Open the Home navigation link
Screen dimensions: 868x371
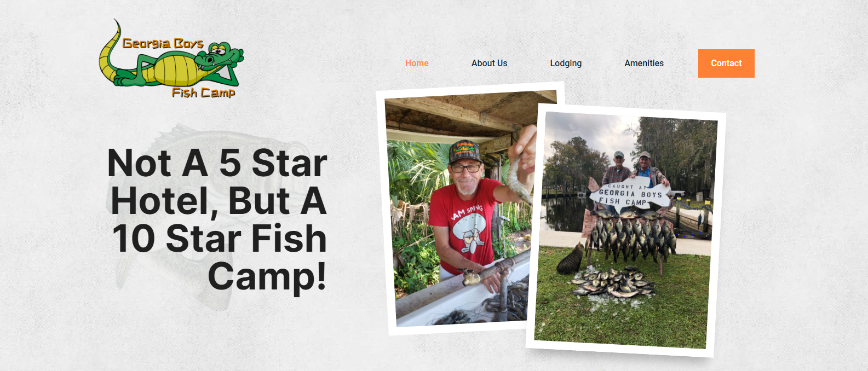point(417,63)
